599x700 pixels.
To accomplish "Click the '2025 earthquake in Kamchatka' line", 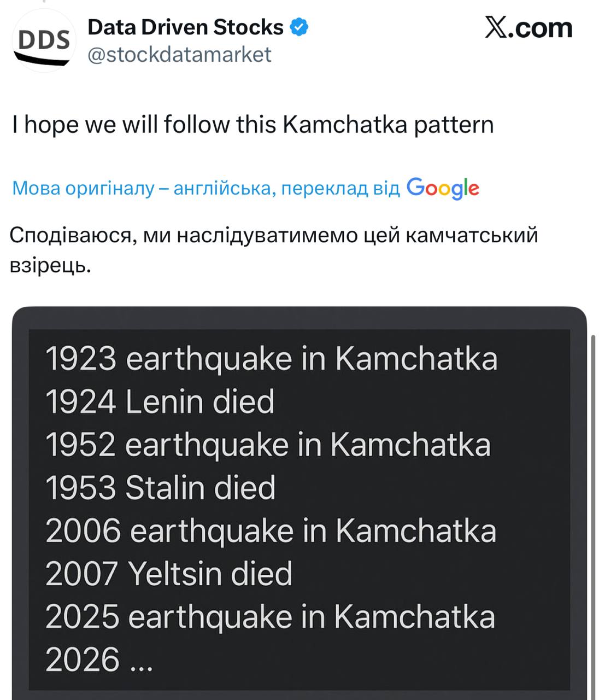I will [270, 617].
